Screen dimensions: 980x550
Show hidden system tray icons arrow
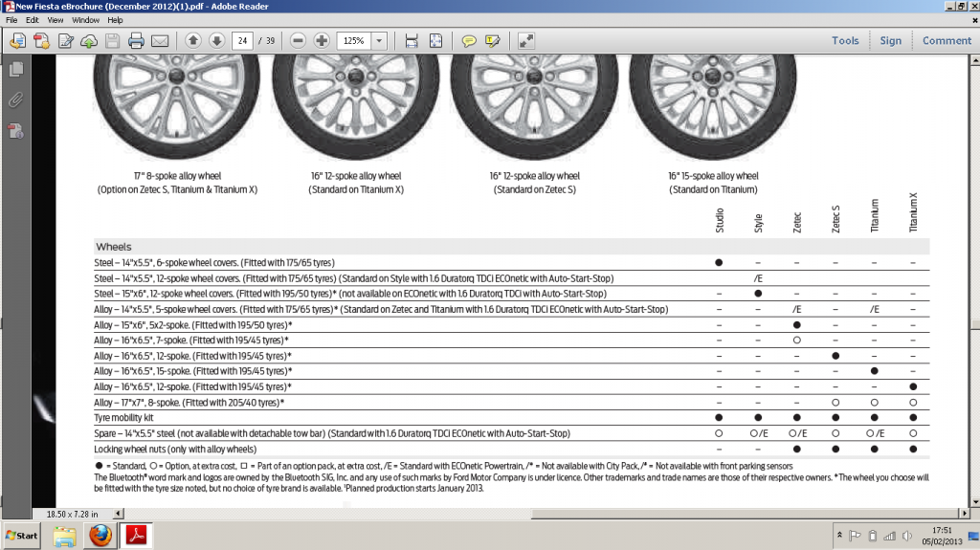click(x=839, y=536)
